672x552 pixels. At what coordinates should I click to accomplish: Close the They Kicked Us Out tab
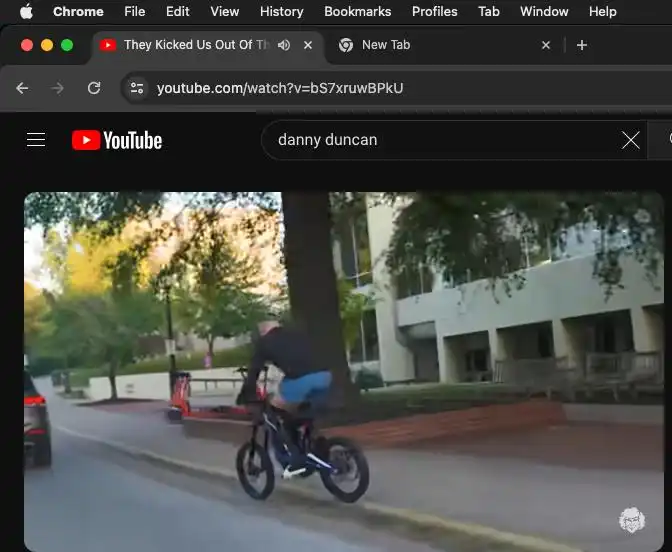coord(308,45)
